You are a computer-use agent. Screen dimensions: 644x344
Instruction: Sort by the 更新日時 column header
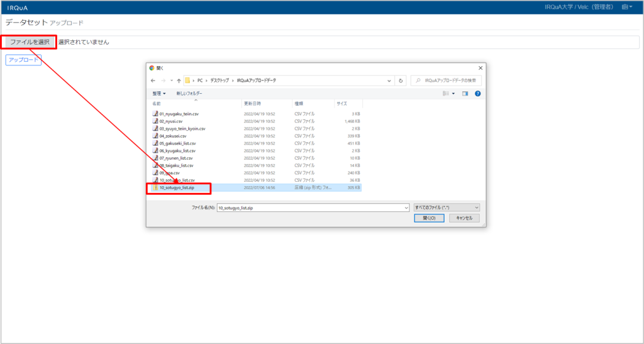coord(252,103)
